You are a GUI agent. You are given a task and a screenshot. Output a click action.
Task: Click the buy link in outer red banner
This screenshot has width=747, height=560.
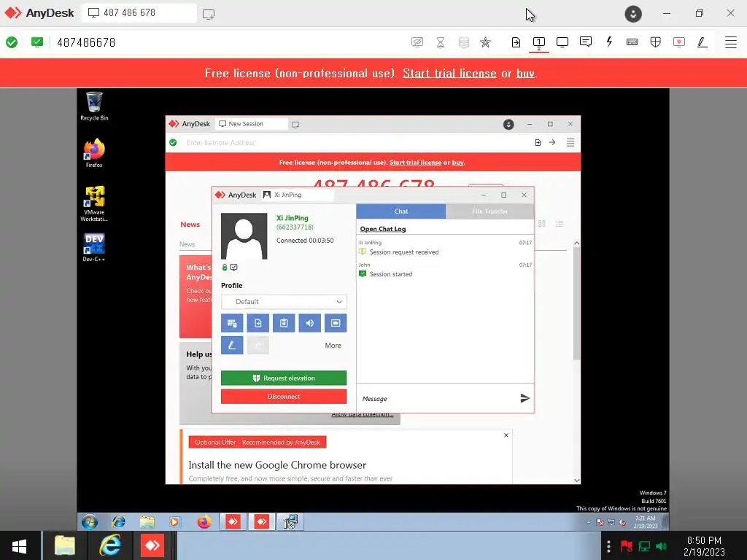coord(525,74)
